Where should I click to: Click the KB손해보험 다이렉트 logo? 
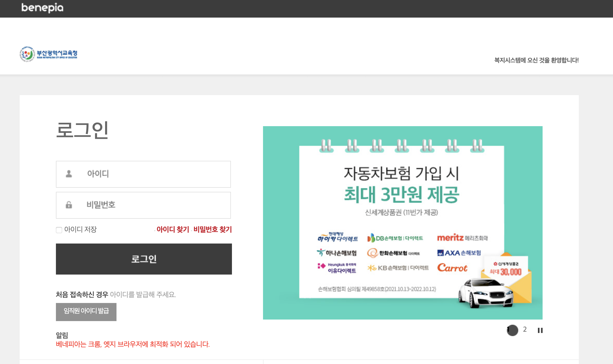coord(398,268)
